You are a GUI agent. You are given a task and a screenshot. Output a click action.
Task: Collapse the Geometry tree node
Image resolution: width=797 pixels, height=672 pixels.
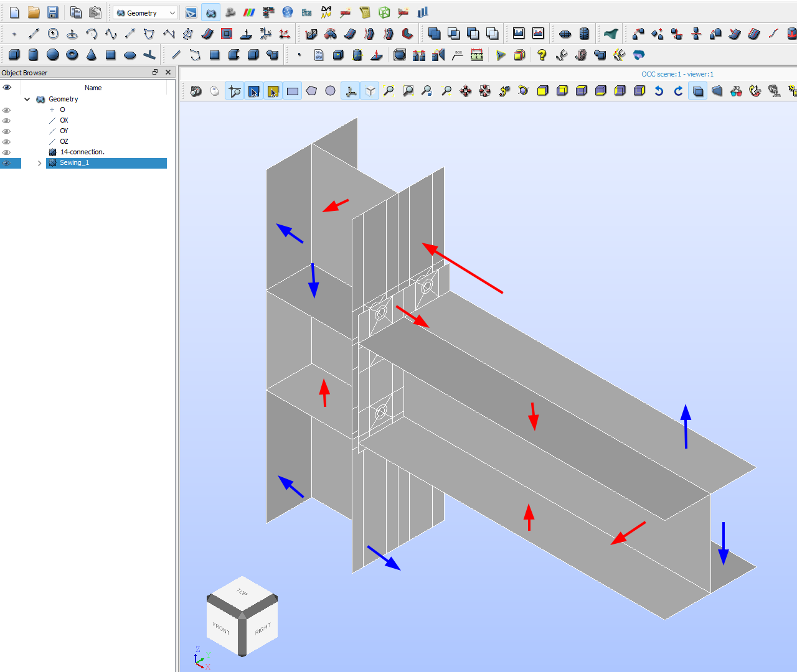(x=27, y=99)
